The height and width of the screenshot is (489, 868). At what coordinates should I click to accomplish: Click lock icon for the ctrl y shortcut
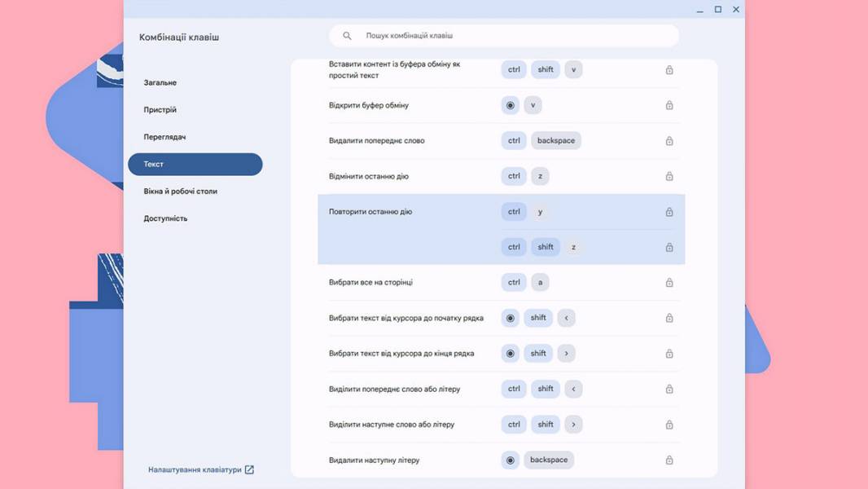669,212
